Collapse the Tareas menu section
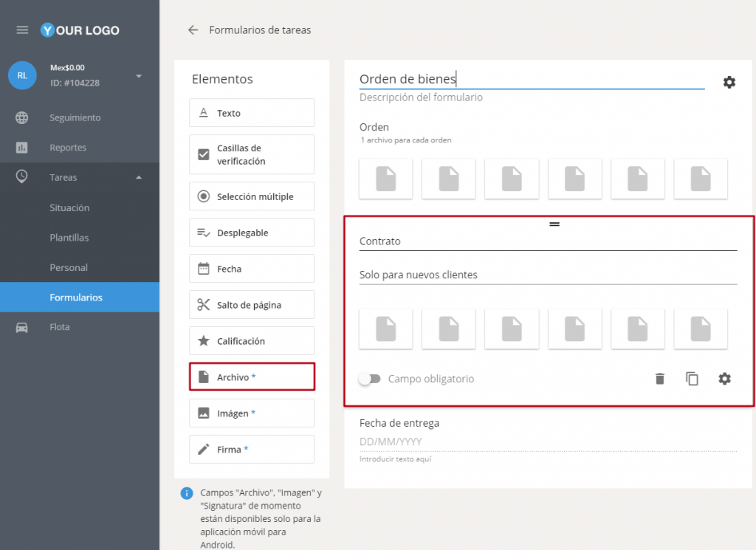Image resolution: width=756 pixels, height=550 pixels. pyautogui.click(x=139, y=177)
